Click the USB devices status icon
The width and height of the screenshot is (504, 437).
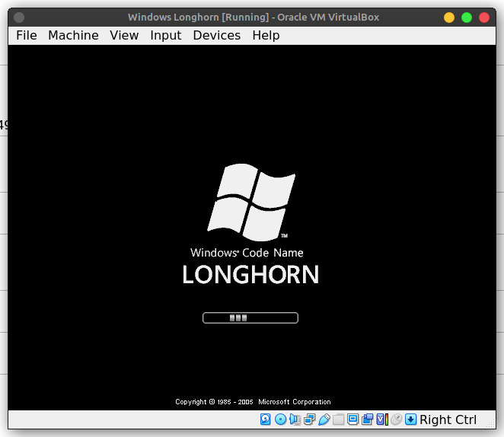click(324, 419)
